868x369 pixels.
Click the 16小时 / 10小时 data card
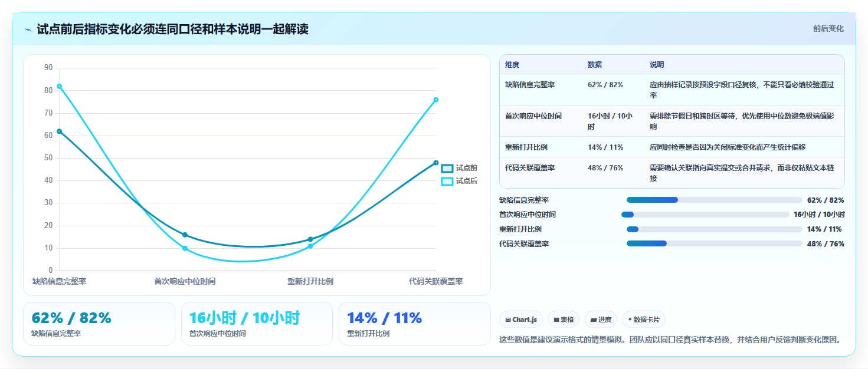point(257,324)
